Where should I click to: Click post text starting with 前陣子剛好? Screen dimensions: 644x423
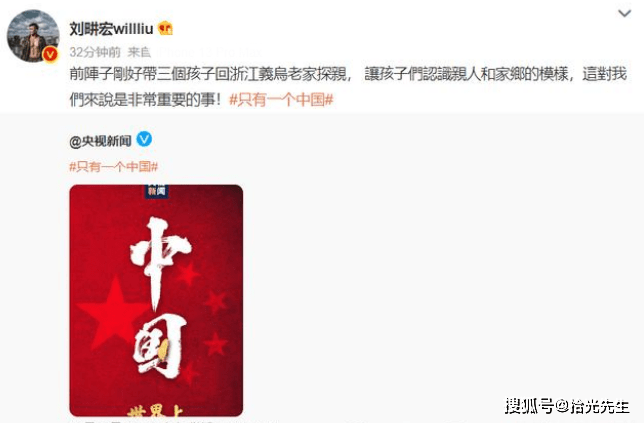pyautogui.click(x=348, y=74)
